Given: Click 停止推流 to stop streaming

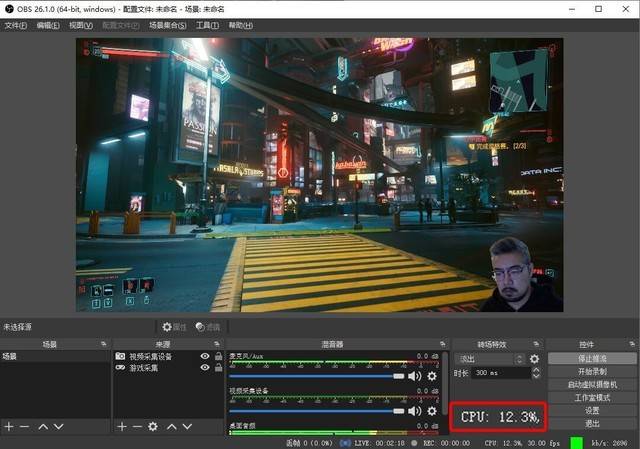Looking at the screenshot, I should 592,358.
